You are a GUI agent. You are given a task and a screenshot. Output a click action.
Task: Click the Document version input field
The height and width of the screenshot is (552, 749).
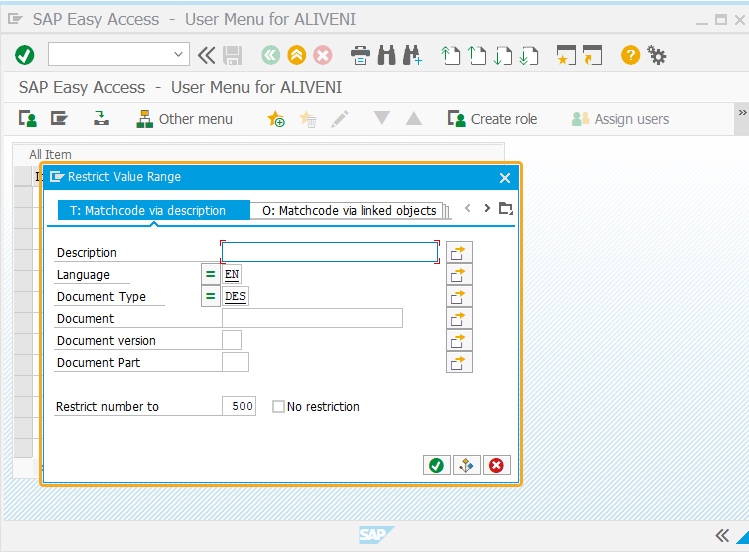[x=232, y=340]
